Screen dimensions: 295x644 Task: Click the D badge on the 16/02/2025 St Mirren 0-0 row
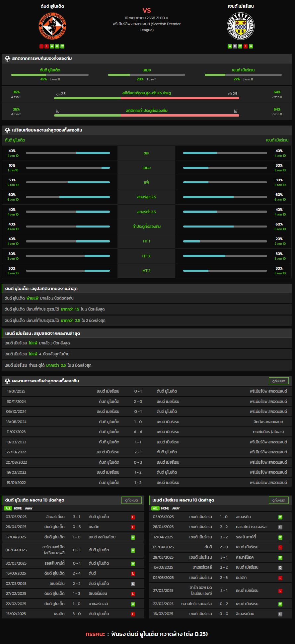[280, 614]
